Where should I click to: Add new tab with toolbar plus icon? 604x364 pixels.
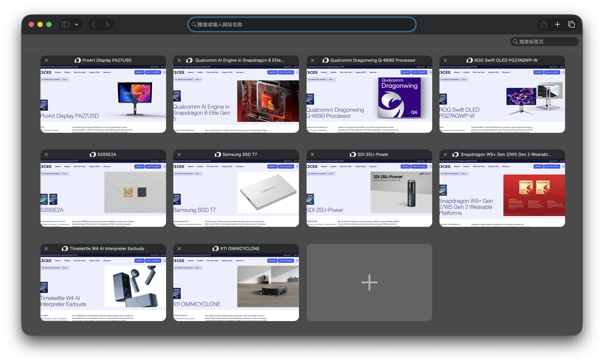[557, 24]
